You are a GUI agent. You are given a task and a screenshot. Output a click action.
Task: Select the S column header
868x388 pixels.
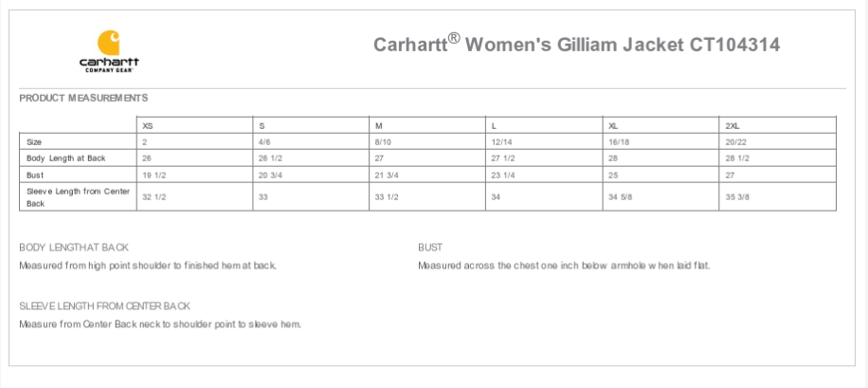pyautogui.click(x=262, y=125)
